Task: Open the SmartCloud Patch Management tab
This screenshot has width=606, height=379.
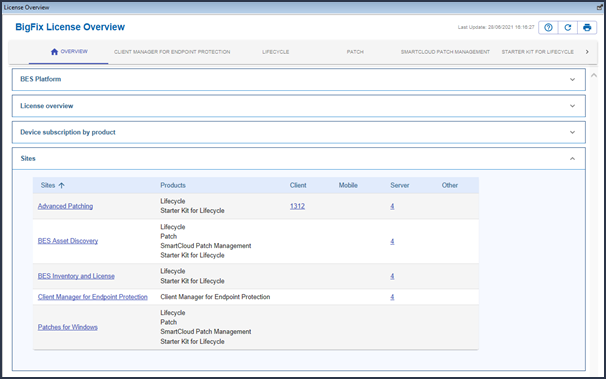Action: pyautogui.click(x=445, y=52)
